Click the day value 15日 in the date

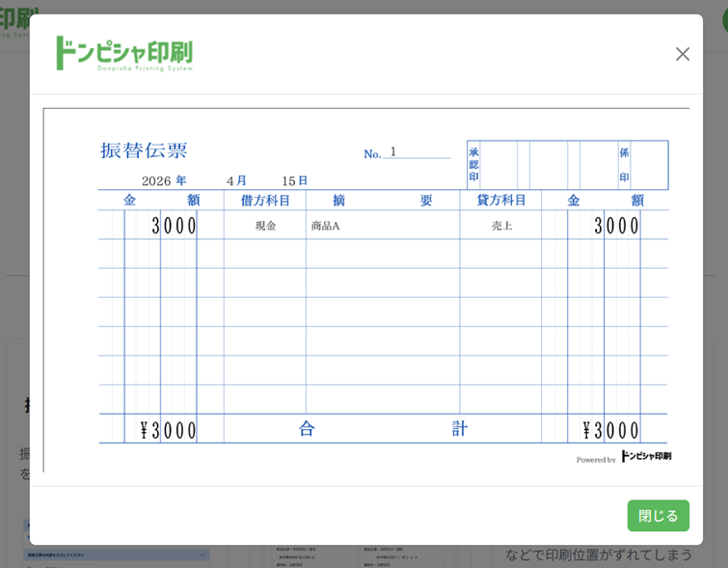pyautogui.click(x=294, y=181)
